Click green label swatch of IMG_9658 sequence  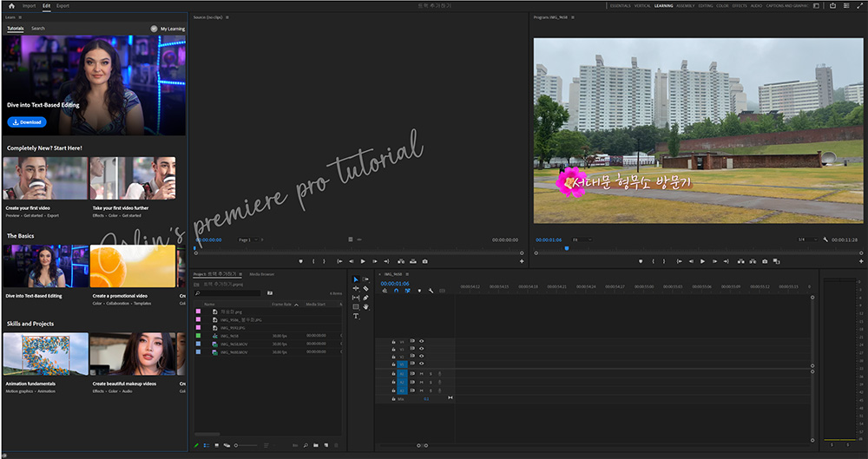(198, 336)
